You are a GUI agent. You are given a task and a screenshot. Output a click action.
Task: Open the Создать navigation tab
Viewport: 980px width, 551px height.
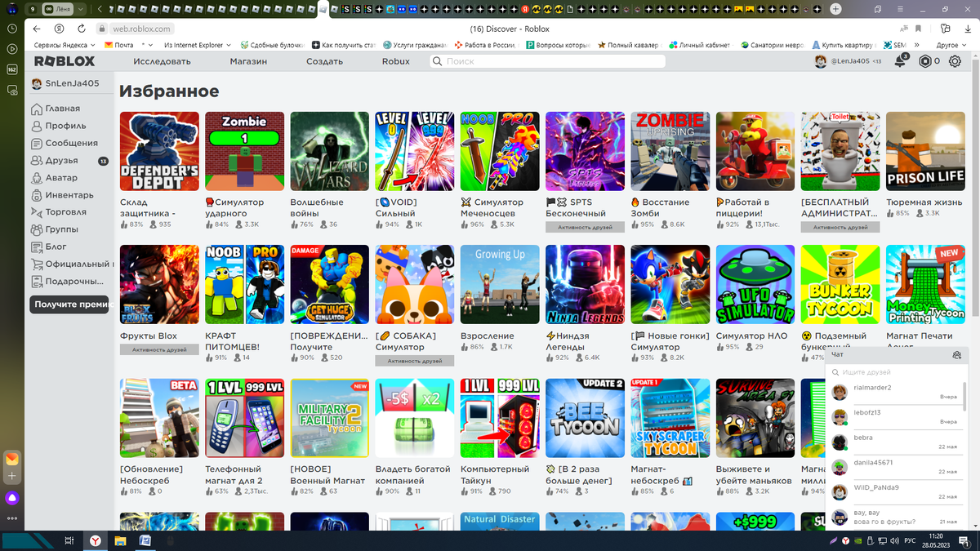pyautogui.click(x=324, y=61)
